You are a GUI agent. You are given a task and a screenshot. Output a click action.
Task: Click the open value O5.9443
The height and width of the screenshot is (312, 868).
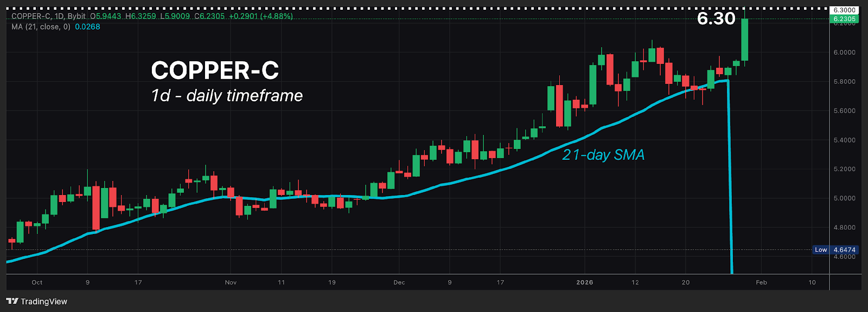pos(106,16)
